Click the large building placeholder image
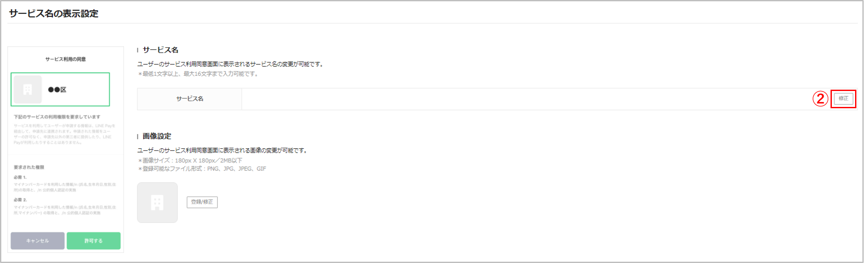Image resolution: width=868 pixels, height=263 pixels. [157, 202]
